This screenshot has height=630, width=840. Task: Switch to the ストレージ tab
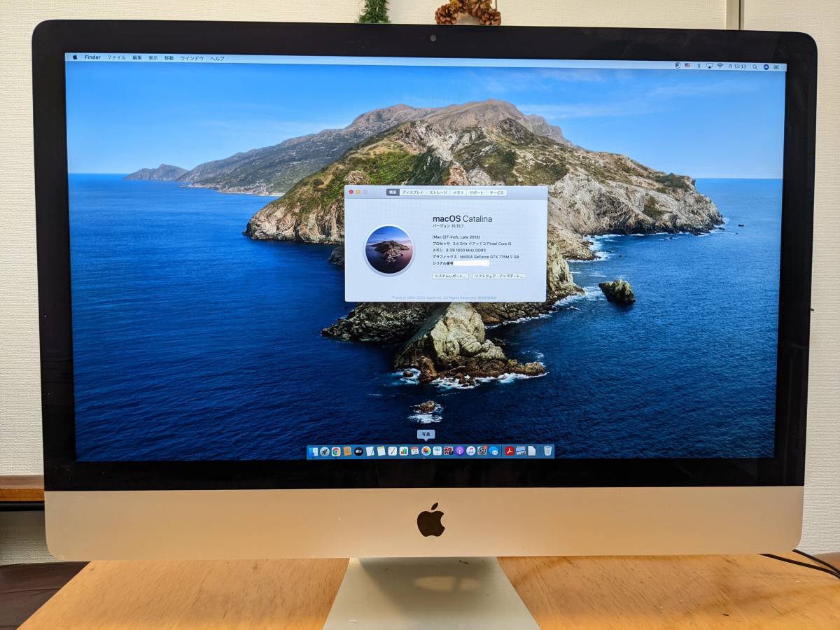[x=438, y=192]
